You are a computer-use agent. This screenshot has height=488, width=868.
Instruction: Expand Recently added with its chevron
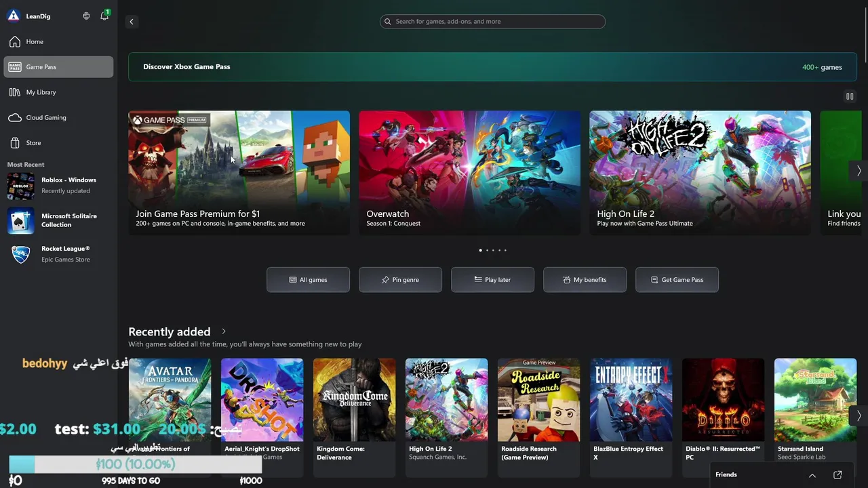(224, 331)
